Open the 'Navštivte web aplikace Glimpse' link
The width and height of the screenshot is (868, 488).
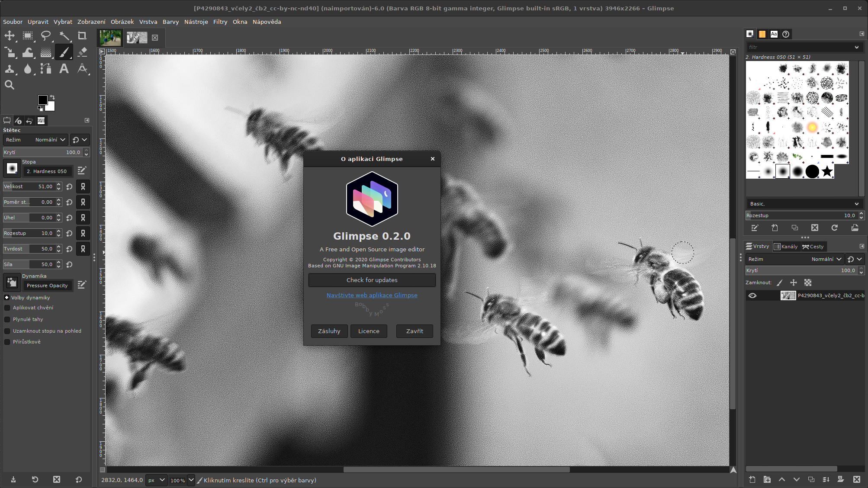point(372,295)
